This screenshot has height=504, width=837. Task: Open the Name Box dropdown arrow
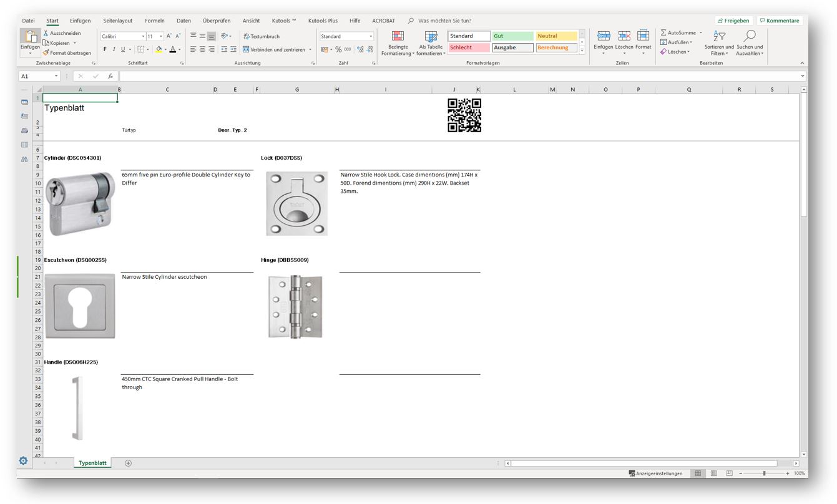[56, 76]
